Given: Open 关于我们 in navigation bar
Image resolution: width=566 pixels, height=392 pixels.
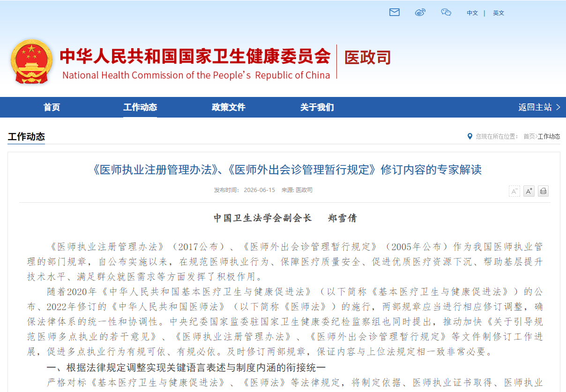Looking at the screenshot, I should click(317, 107).
